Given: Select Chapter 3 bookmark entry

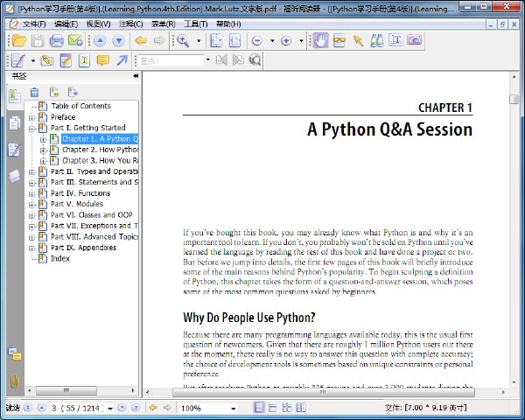Looking at the screenshot, I should click(x=100, y=161).
